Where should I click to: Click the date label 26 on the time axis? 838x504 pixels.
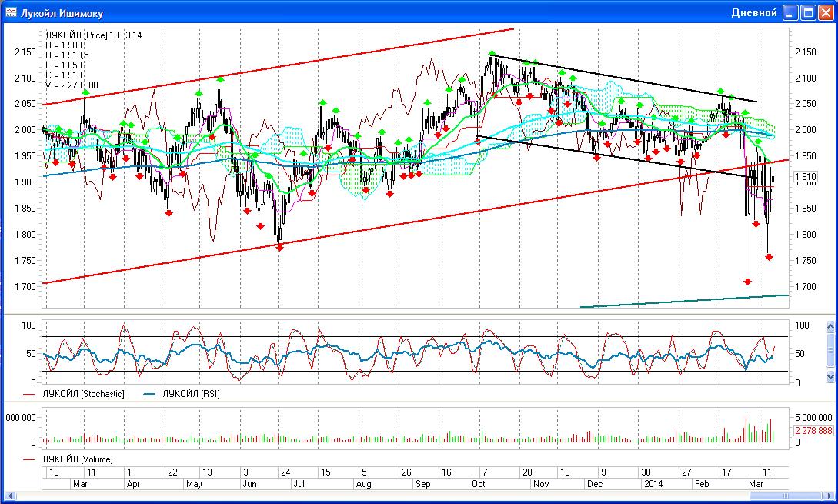[x=407, y=472]
